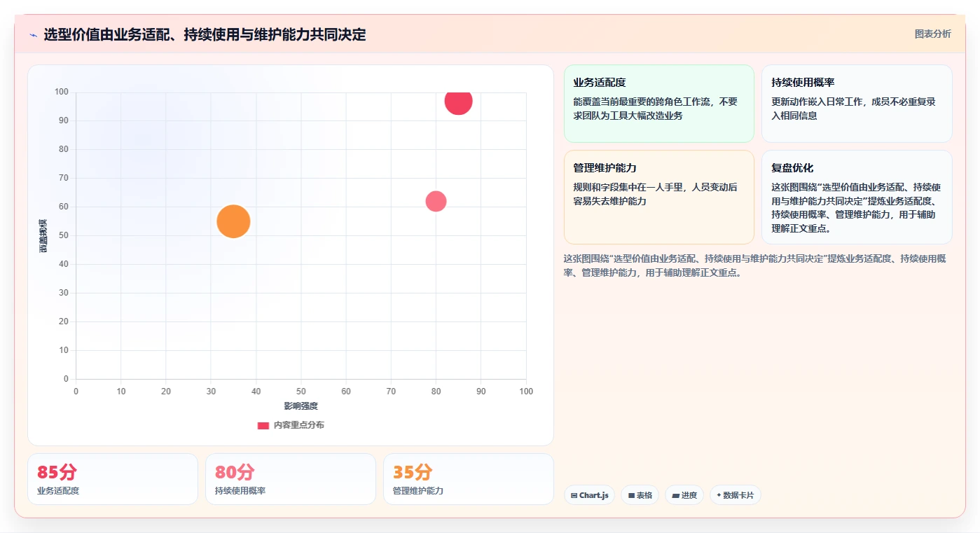Click the x-axis tick label 50
980x533 pixels.
tap(301, 391)
